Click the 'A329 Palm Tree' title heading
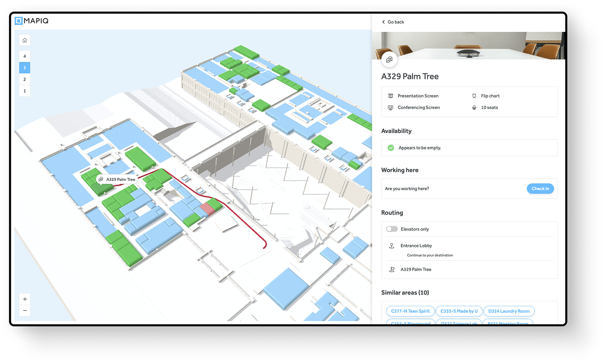Image resolution: width=605 pixels, height=364 pixels. coord(410,77)
